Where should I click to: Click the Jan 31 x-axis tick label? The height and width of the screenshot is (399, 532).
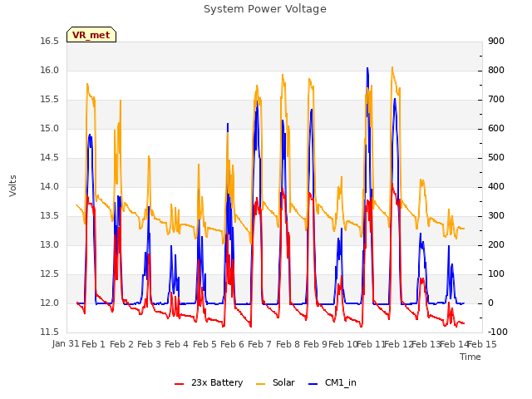tap(66, 343)
